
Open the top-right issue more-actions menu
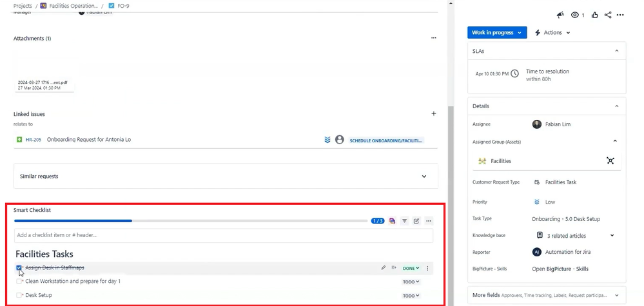pos(620,15)
